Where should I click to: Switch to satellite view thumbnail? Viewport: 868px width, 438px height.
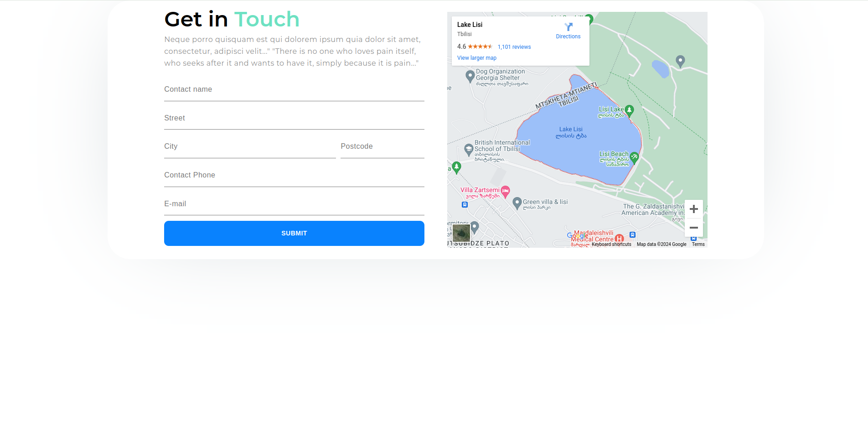461,233
